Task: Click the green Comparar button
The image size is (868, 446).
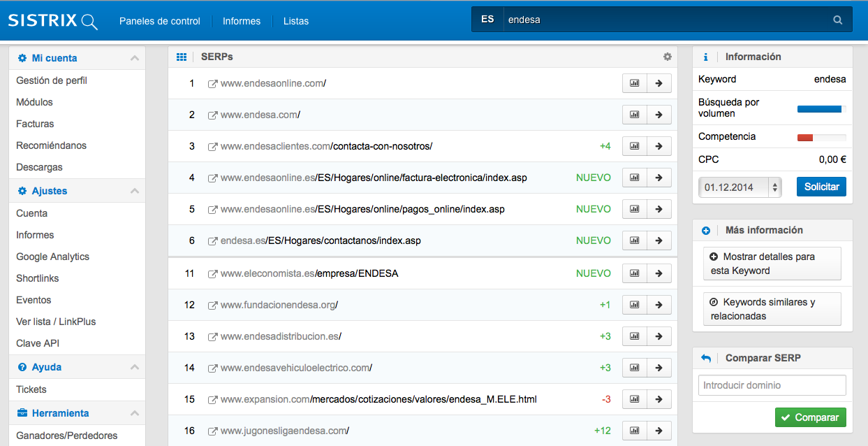Action: 810,417
